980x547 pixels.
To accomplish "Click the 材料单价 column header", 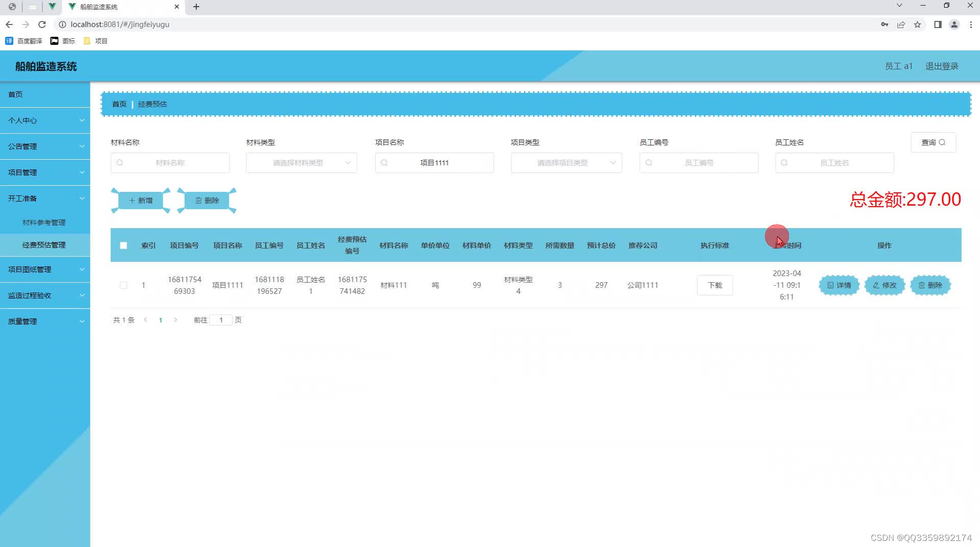I will click(477, 245).
